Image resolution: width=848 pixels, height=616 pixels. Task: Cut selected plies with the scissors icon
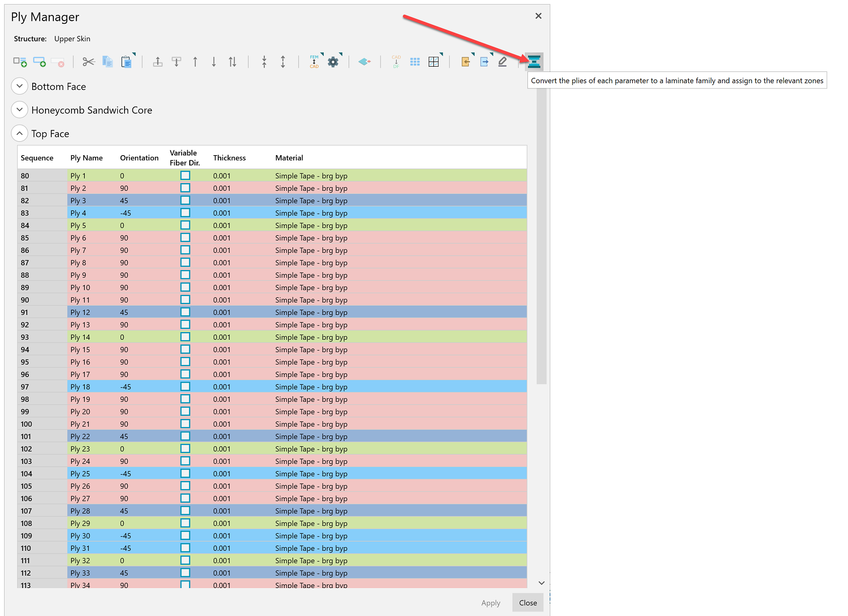click(88, 62)
